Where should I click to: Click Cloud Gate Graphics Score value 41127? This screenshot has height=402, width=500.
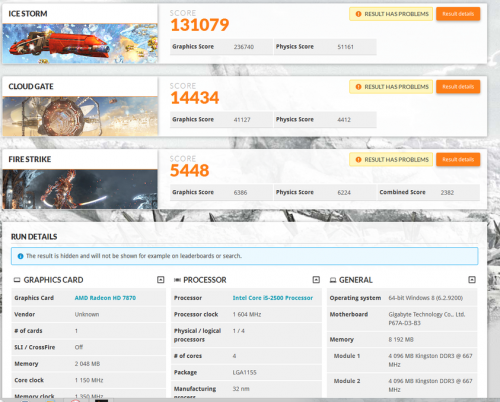pyautogui.click(x=242, y=120)
